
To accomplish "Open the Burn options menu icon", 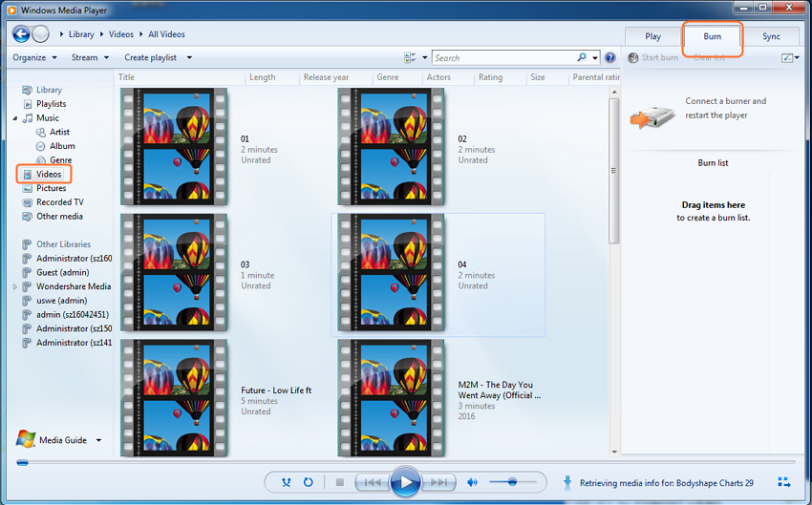I will (x=788, y=58).
